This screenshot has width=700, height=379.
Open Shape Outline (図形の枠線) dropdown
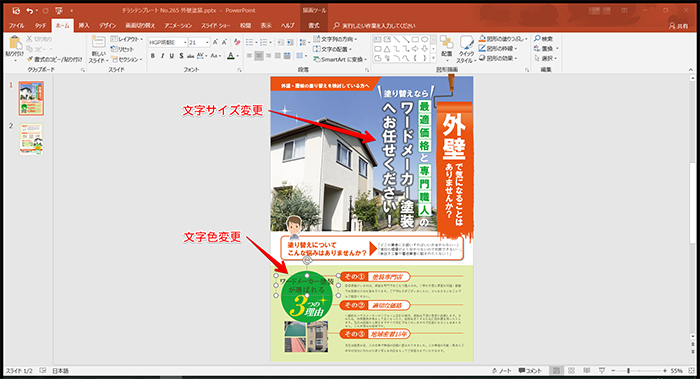click(498, 49)
